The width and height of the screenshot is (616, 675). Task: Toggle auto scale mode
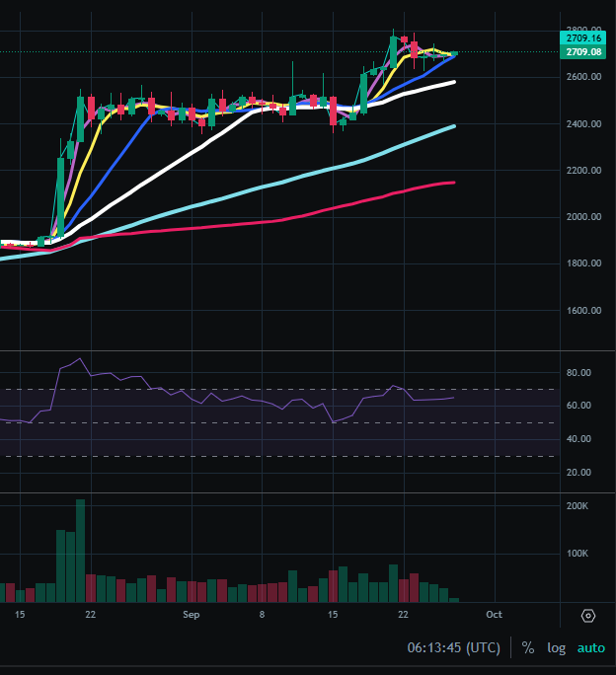tap(591, 648)
